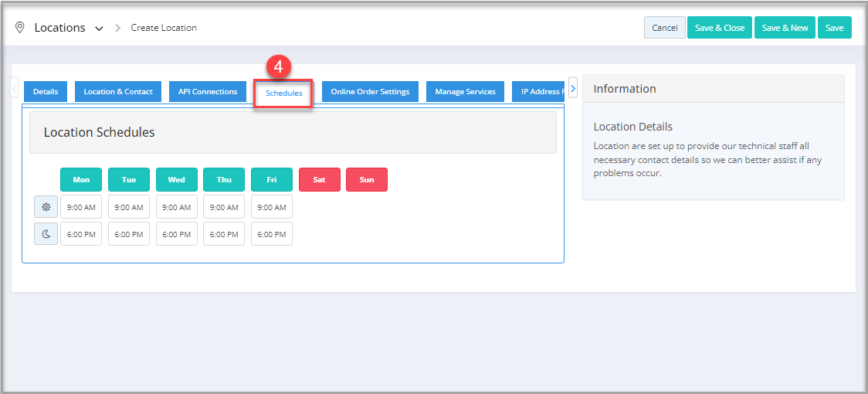The image size is (868, 394).
Task: Open Friday 6:00 PM closing time picker
Action: (x=272, y=234)
